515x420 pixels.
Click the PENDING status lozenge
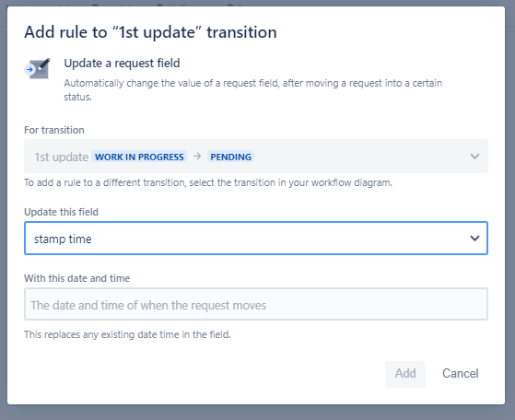230,157
